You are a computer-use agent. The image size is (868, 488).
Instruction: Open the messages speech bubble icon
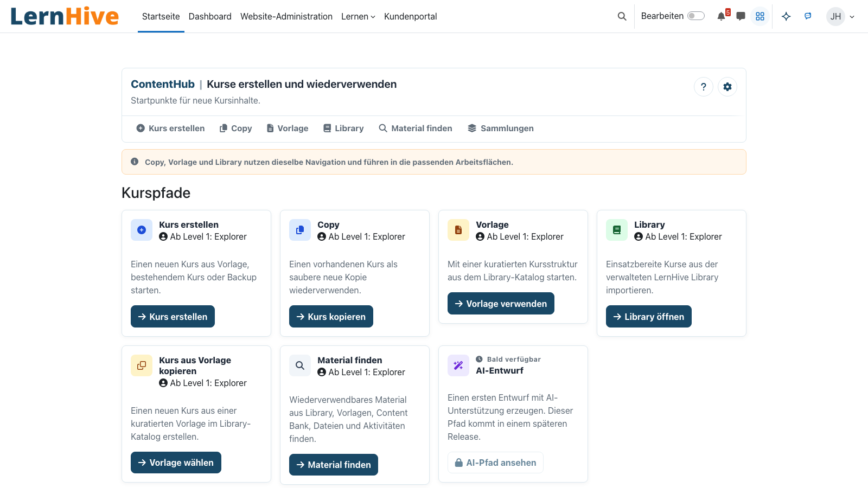[x=741, y=16]
